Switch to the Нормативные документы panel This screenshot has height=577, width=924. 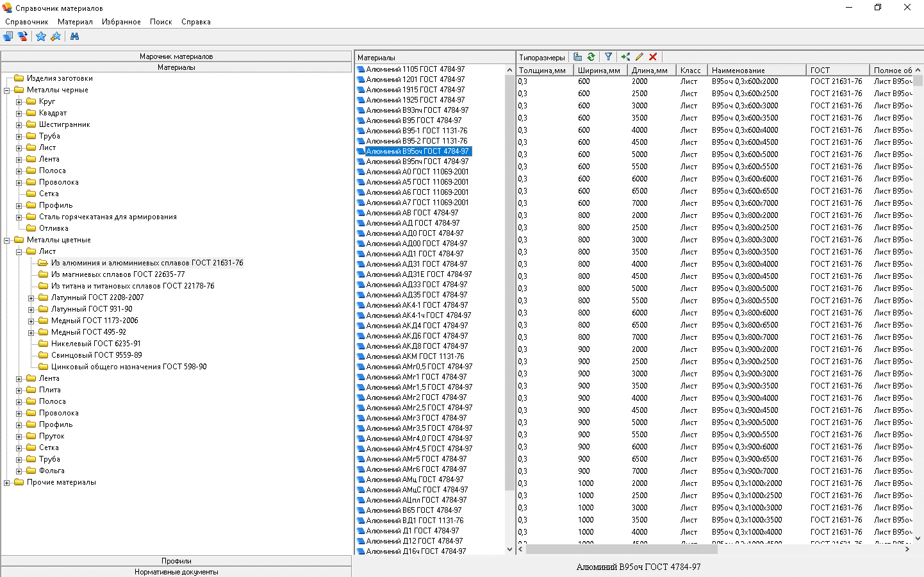(x=176, y=572)
